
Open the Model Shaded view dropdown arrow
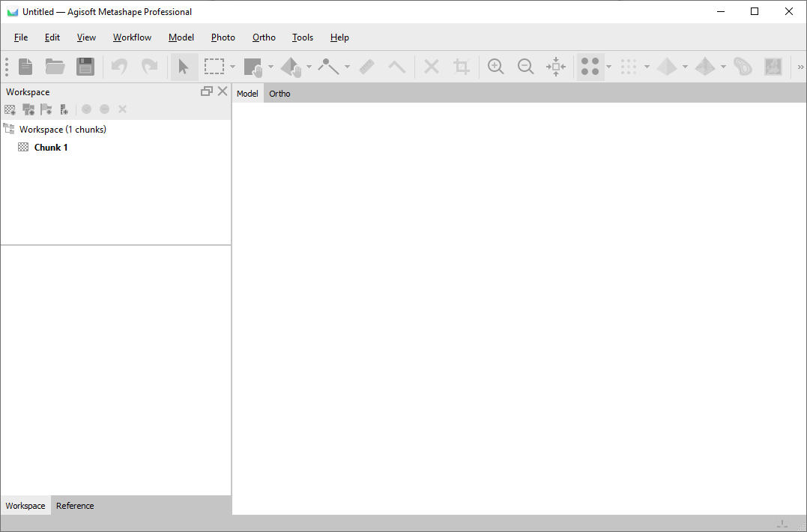[685, 67]
